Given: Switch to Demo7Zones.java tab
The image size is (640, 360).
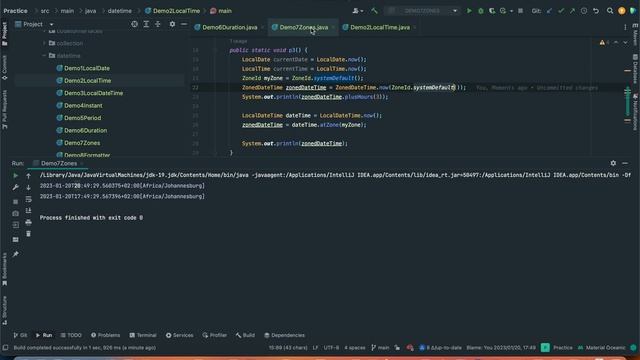Looking at the screenshot, I should (x=304, y=27).
